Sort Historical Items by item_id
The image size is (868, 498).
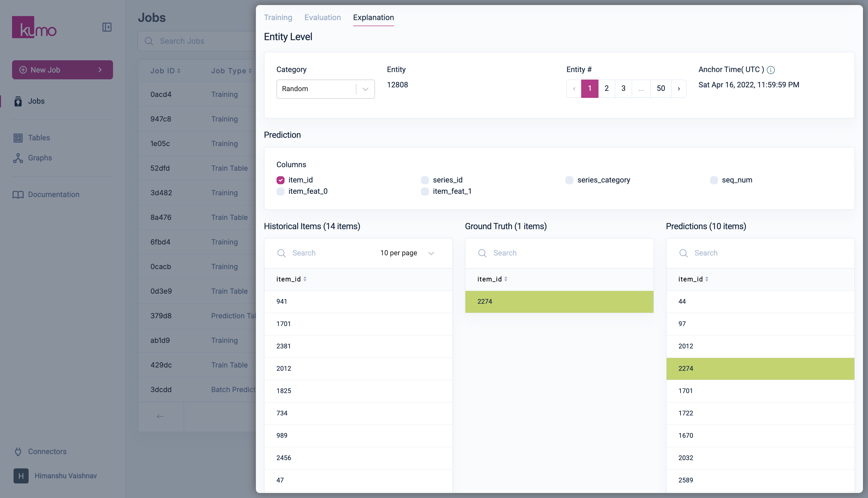tap(304, 279)
